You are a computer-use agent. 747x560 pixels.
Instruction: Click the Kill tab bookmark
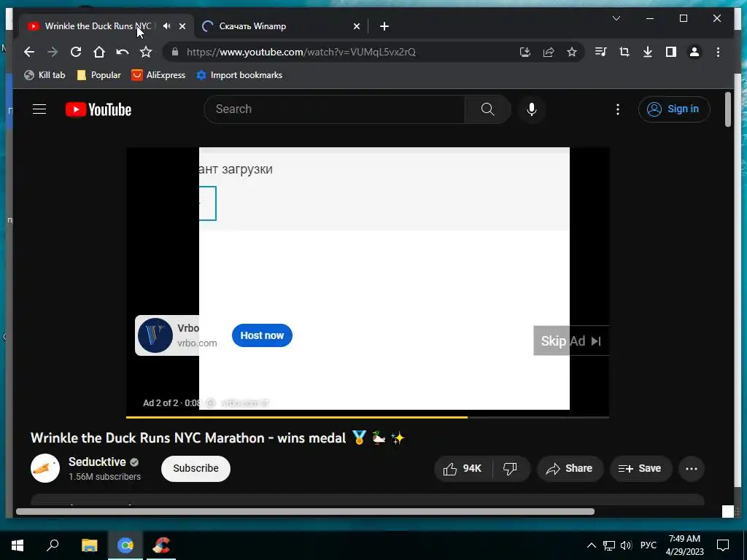[x=44, y=75]
